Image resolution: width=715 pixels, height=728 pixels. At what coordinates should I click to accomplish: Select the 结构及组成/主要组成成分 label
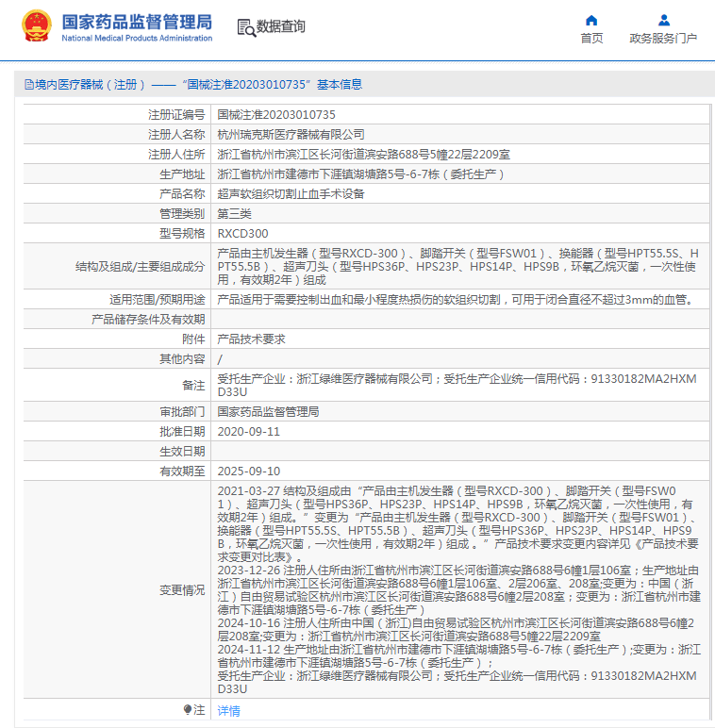tap(140, 267)
